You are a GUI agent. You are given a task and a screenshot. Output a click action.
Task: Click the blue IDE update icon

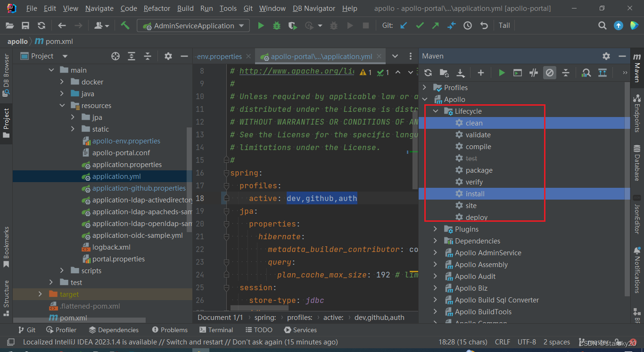tap(619, 25)
